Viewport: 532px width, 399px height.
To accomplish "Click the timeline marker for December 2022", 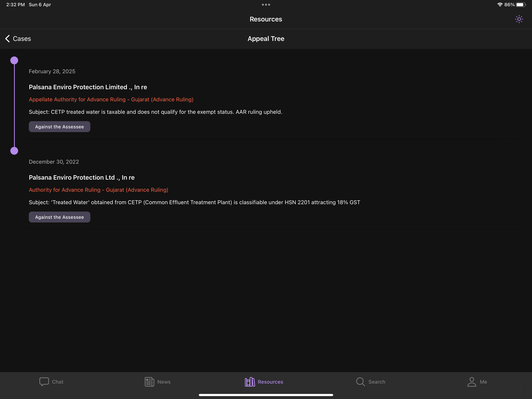I will coord(14,151).
